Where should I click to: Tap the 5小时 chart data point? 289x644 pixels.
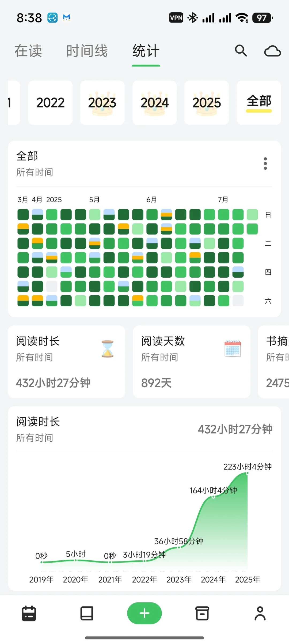[76, 560]
